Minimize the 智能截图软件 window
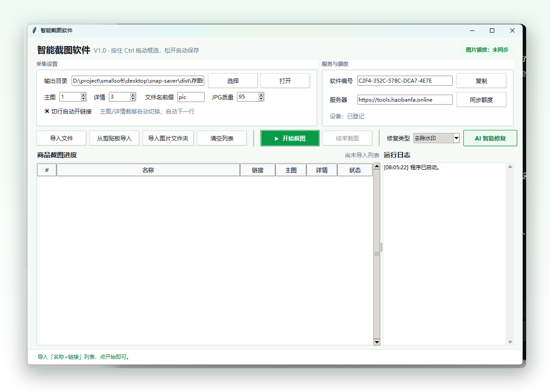The height and width of the screenshot is (392, 550). coord(472,30)
